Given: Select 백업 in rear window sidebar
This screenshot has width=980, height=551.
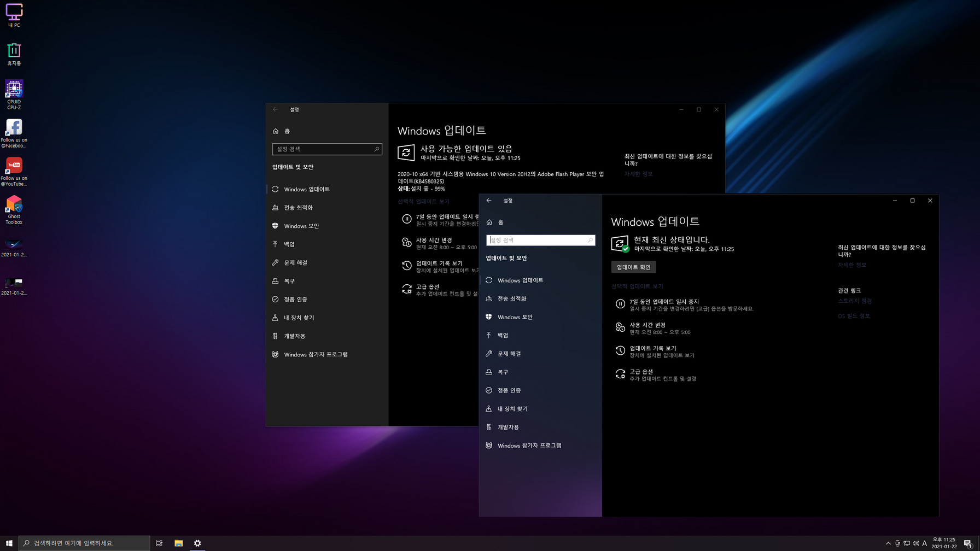Looking at the screenshot, I should (327, 244).
